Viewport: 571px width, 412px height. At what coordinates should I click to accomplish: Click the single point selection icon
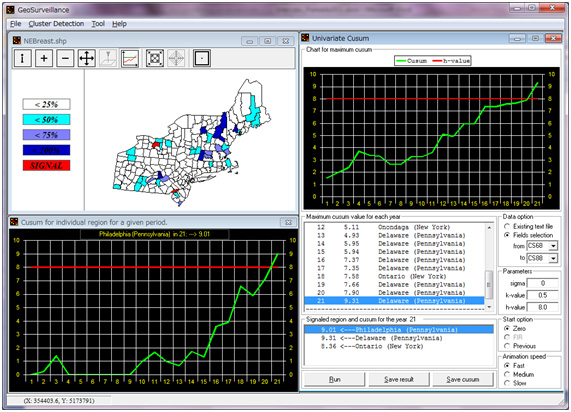pos(202,58)
